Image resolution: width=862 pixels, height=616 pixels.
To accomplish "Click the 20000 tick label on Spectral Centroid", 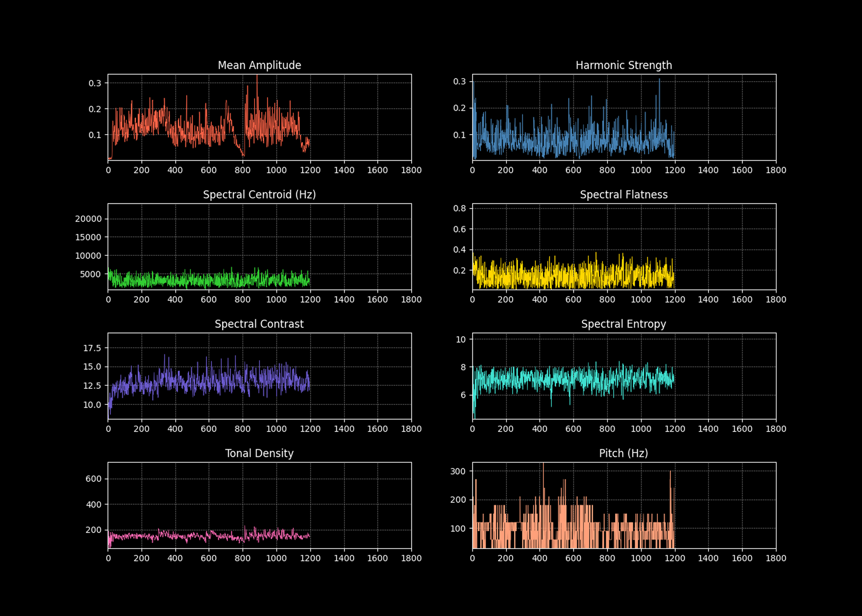I will [88, 219].
